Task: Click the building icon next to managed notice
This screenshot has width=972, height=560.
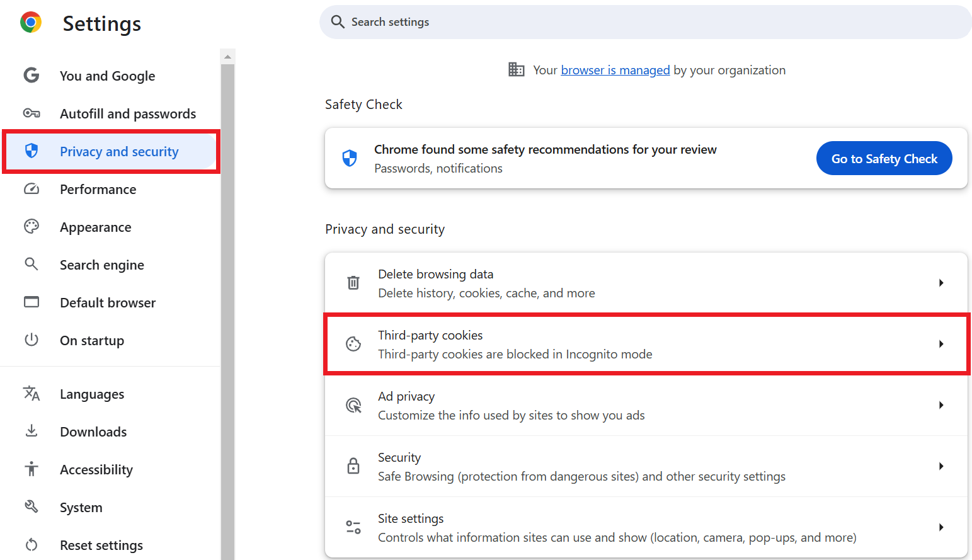Action: tap(517, 69)
